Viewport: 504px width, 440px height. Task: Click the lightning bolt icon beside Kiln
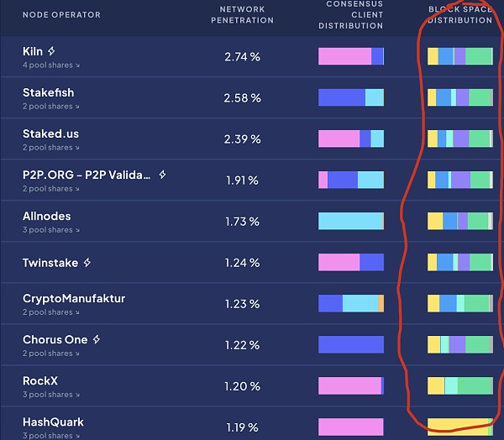(51, 50)
